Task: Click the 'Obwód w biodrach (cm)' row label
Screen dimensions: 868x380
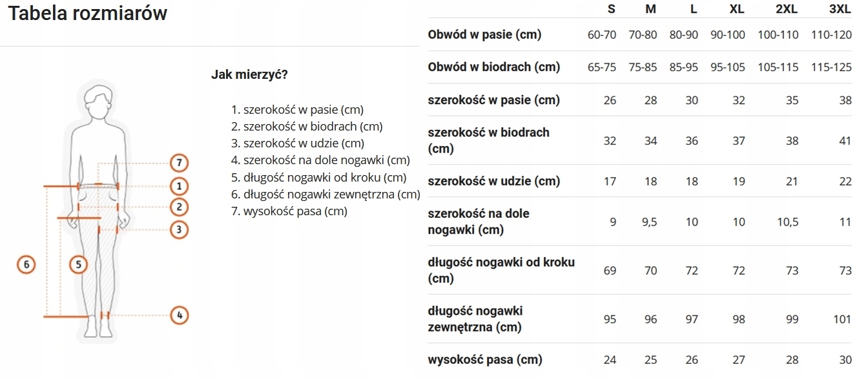Action: click(494, 67)
